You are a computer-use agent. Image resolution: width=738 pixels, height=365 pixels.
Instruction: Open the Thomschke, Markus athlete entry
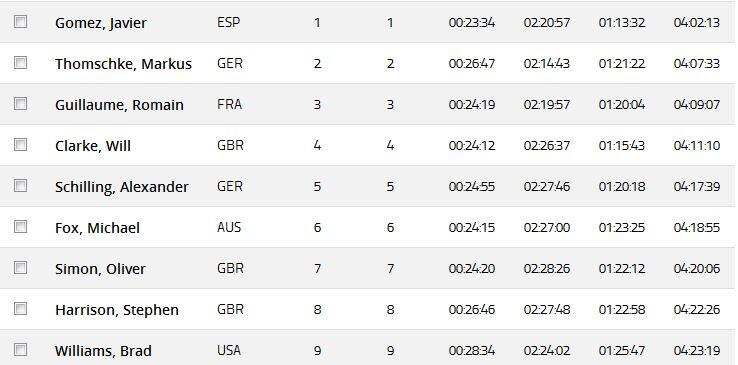coord(123,64)
